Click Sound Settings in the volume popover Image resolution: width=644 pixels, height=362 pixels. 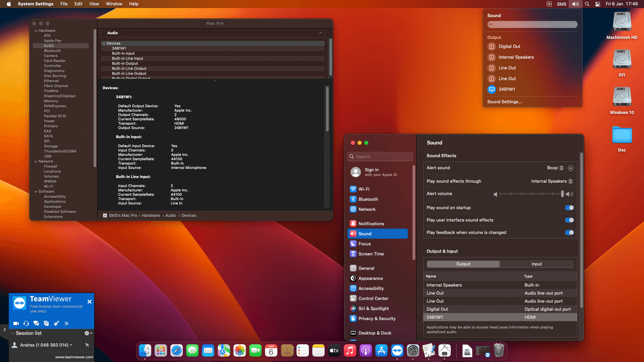pyautogui.click(x=504, y=102)
